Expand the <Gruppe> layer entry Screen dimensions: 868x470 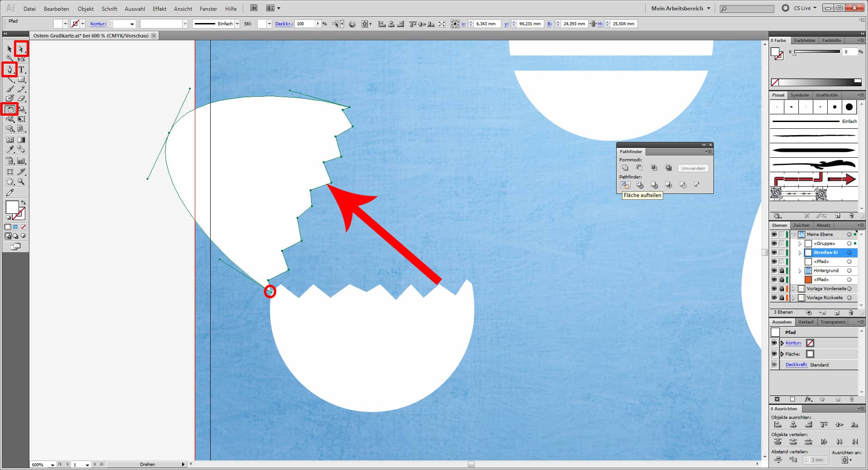point(800,244)
